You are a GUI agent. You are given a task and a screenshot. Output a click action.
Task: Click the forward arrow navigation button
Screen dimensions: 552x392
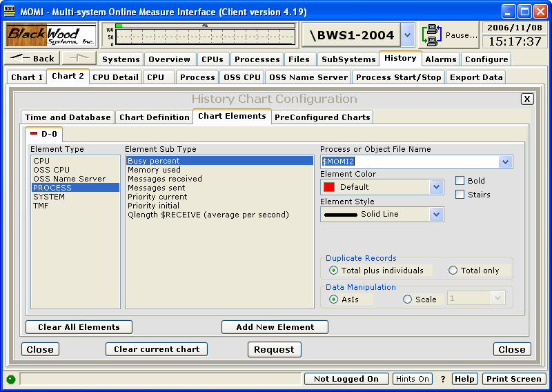click(x=79, y=58)
